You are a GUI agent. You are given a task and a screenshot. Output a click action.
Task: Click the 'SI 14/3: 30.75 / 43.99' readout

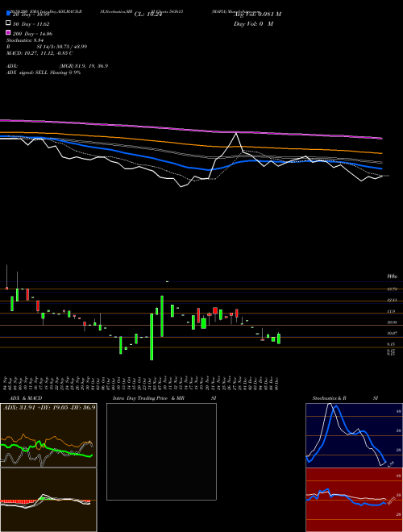tap(62, 47)
